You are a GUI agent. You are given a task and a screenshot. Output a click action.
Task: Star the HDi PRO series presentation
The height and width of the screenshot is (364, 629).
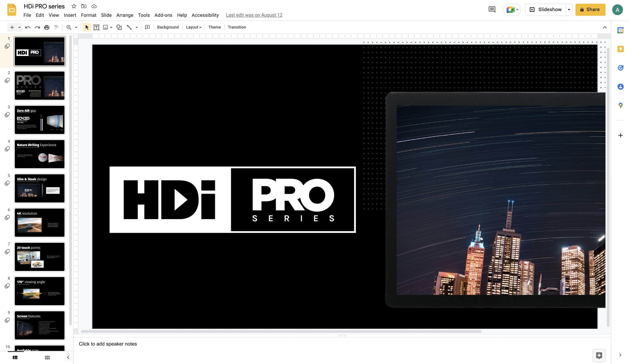(73, 6)
